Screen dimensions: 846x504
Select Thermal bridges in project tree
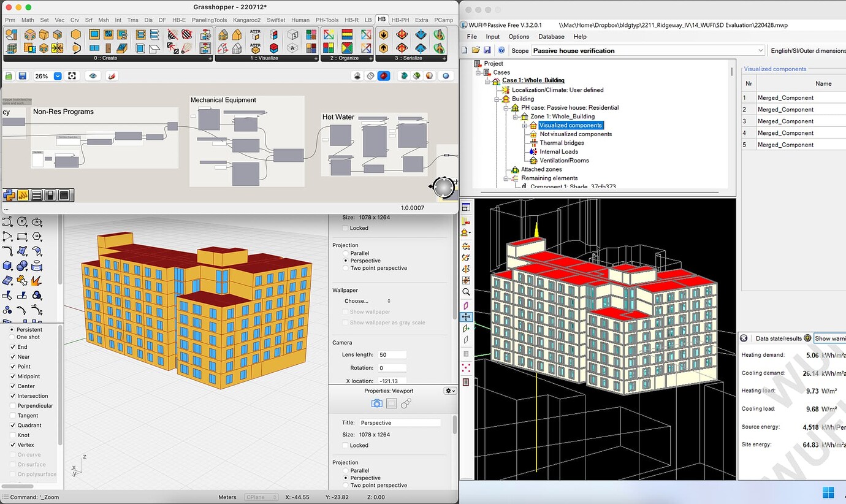point(562,143)
